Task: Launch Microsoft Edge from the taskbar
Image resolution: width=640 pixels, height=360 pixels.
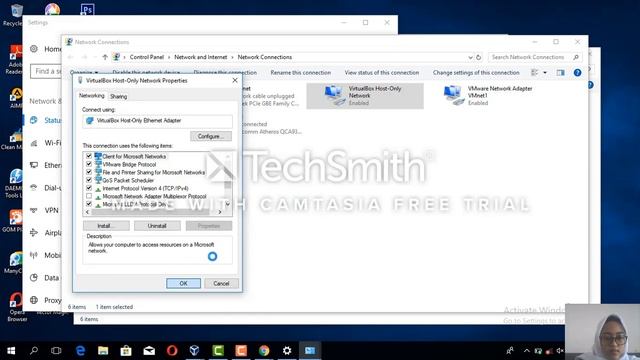Action: (x=80, y=350)
